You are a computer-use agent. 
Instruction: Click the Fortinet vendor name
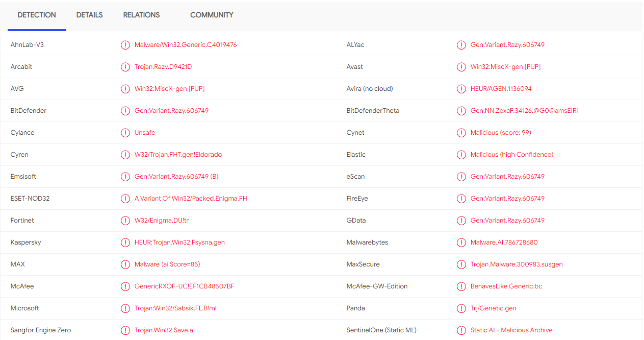(22, 221)
